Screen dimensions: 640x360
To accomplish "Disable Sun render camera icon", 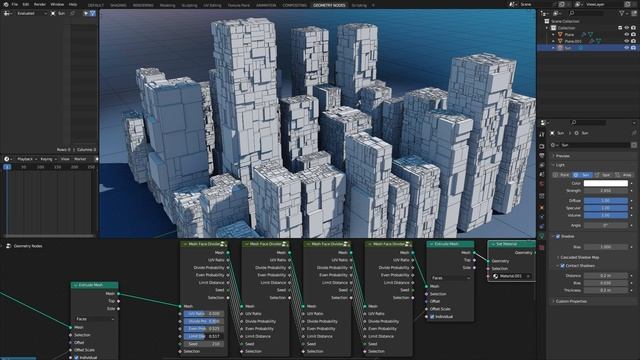I will pos(633,48).
